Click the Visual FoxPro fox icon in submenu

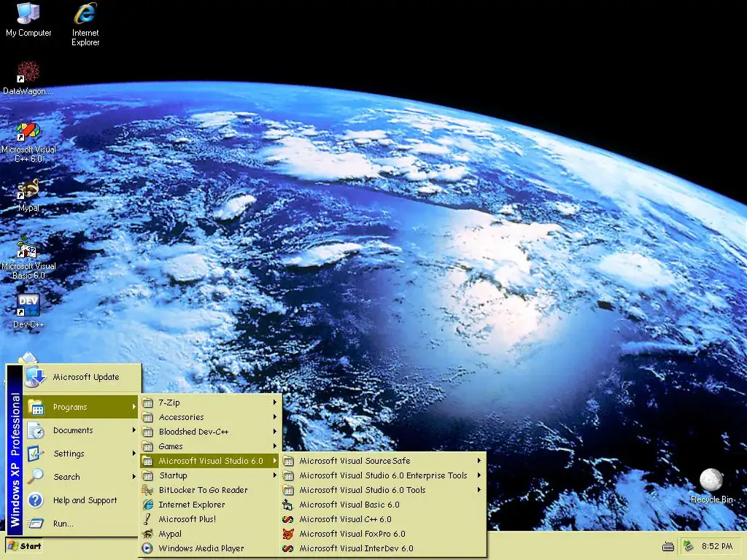[x=287, y=534]
